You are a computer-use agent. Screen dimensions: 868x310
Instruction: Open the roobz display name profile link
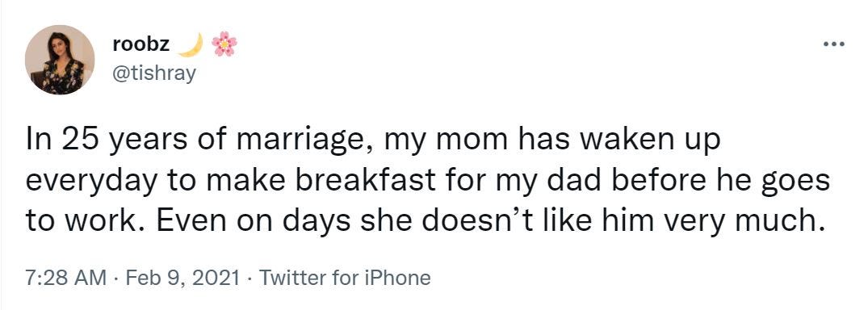click(x=141, y=44)
